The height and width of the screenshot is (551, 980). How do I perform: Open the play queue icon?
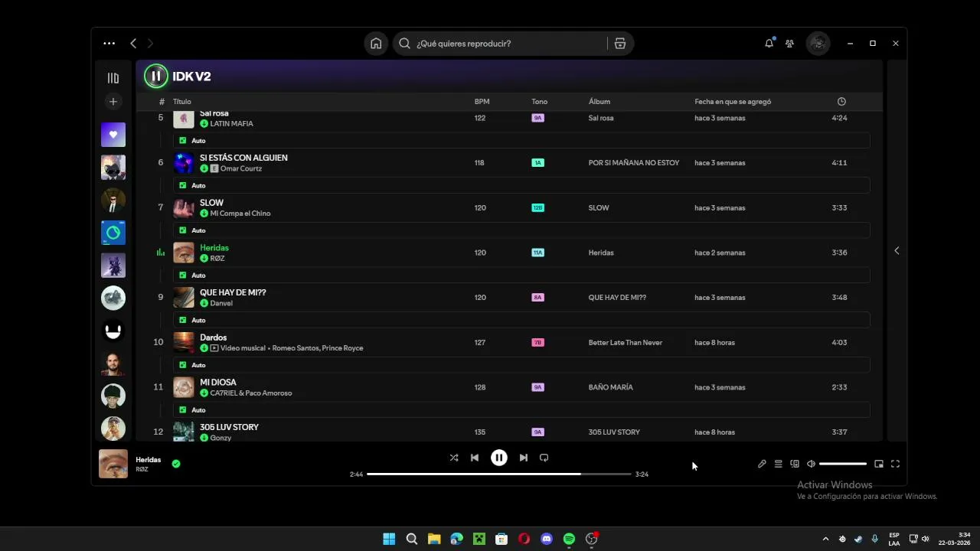tap(778, 464)
